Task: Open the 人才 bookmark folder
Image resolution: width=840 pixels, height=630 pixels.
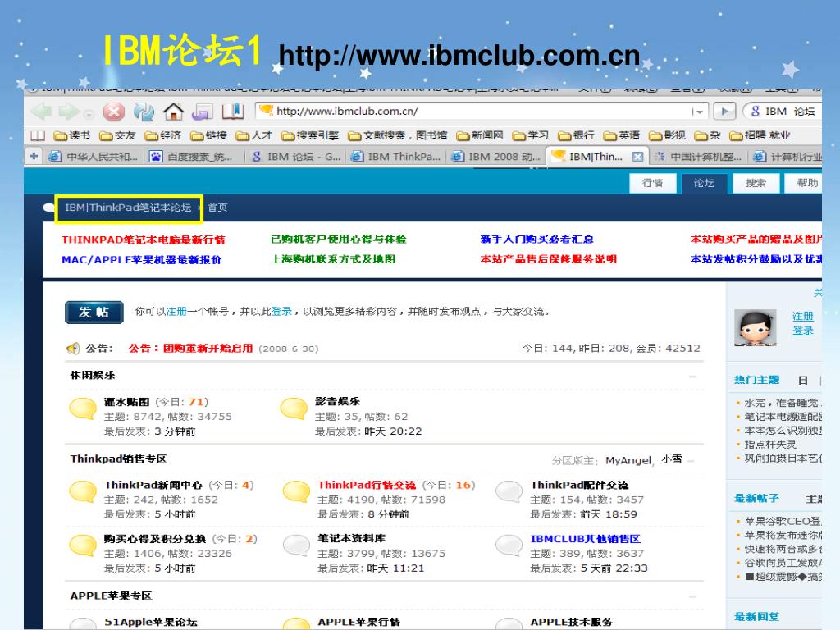Action: (x=254, y=135)
